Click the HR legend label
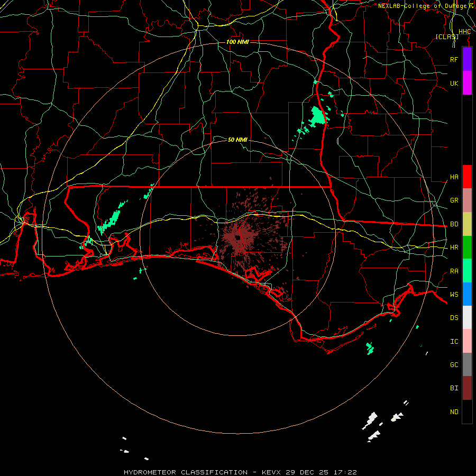 point(454,248)
